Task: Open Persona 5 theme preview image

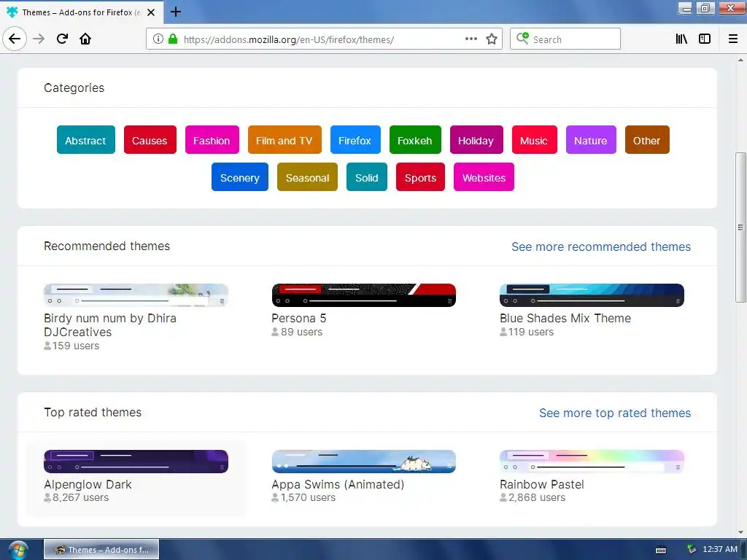Action: (x=363, y=295)
